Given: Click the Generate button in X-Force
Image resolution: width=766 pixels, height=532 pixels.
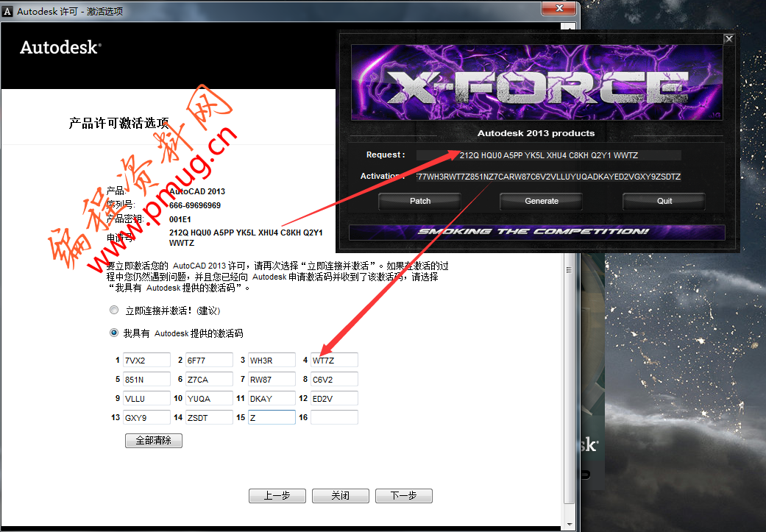Looking at the screenshot, I should pyautogui.click(x=542, y=201).
